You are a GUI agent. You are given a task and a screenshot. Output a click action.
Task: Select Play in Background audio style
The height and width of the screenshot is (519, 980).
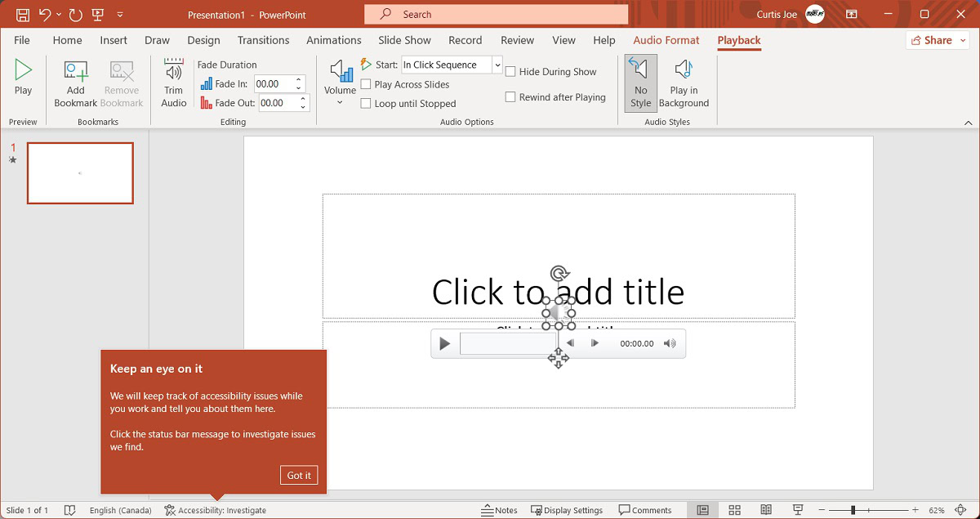(x=684, y=83)
